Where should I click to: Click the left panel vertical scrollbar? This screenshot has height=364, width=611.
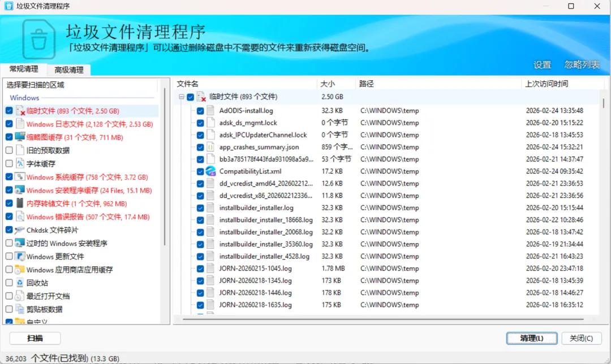point(165,167)
